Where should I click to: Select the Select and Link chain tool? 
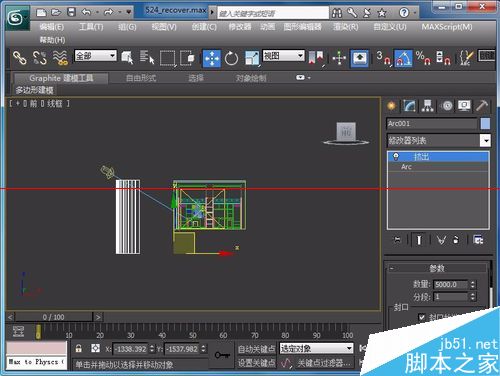[x=20, y=58]
